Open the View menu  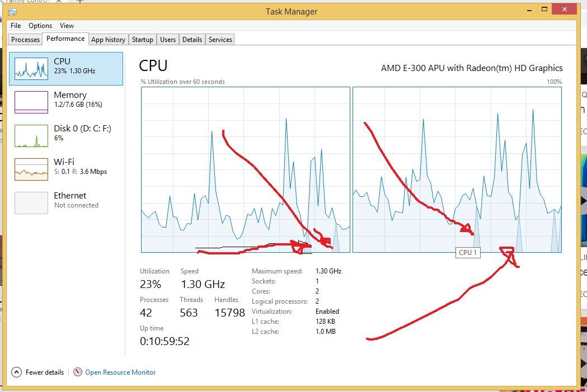[x=67, y=25]
